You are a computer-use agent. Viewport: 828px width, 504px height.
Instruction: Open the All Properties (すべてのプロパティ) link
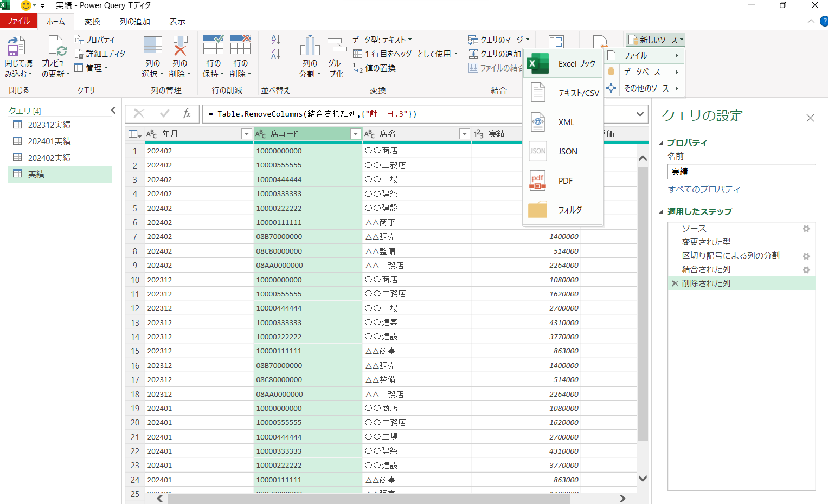tap(704, 189)
